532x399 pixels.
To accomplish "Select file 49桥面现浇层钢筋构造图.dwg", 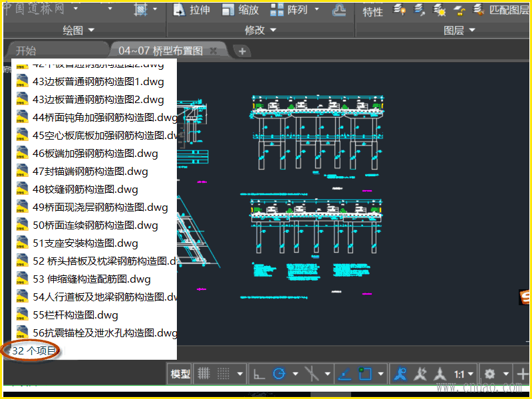I will click(x=94, y=207).
